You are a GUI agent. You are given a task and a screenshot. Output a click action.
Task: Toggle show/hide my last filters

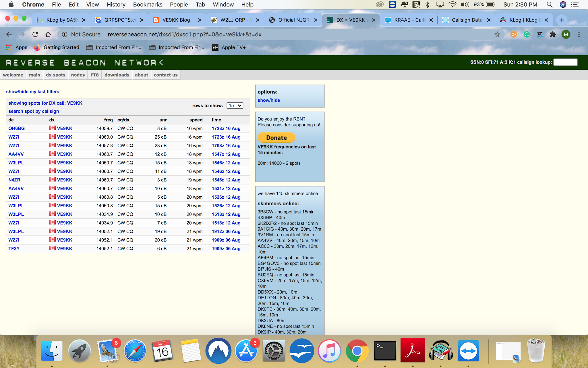tap(32, 92)
